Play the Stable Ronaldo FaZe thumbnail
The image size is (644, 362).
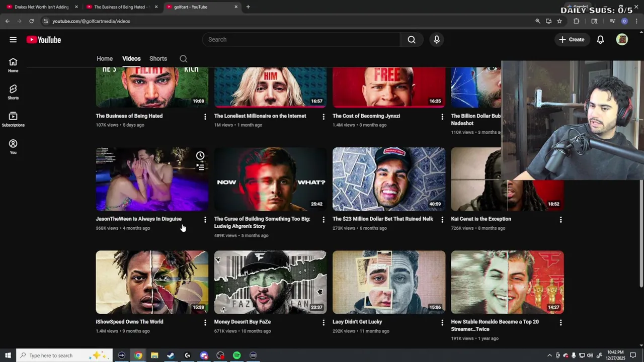[x=507, y=282]
